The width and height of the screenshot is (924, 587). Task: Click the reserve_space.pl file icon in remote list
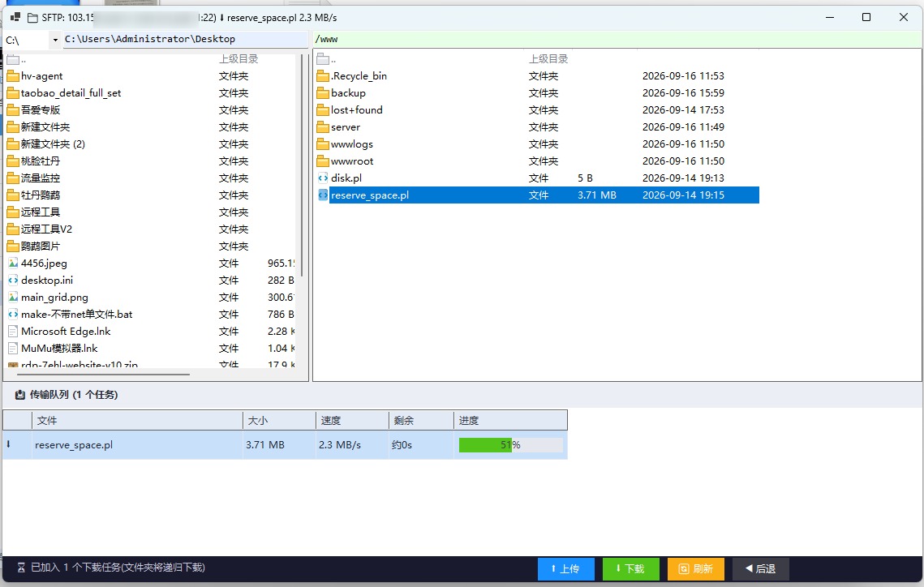pos(322,195)
